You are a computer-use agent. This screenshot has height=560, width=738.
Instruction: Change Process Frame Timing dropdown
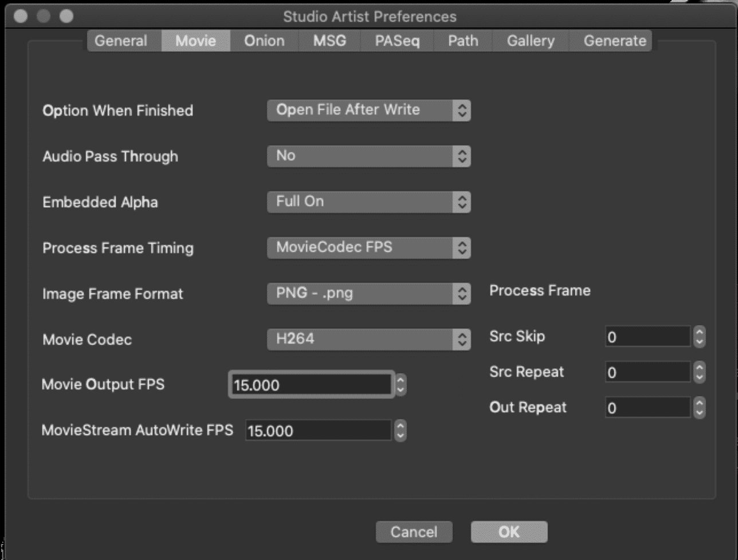[368, 247]
